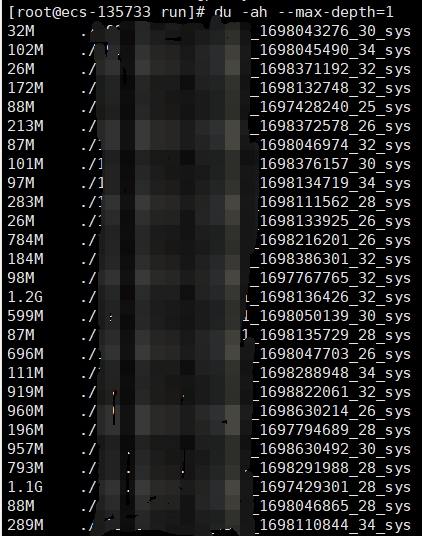Click the du -ah --max-depth=1 command text
This screenshot has width=422, height=536.
tap(304, 12)
